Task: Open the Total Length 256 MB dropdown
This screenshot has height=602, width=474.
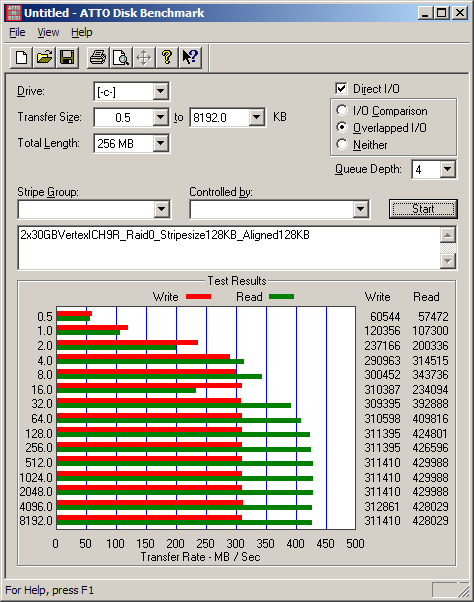Action: tap(160, 144)
